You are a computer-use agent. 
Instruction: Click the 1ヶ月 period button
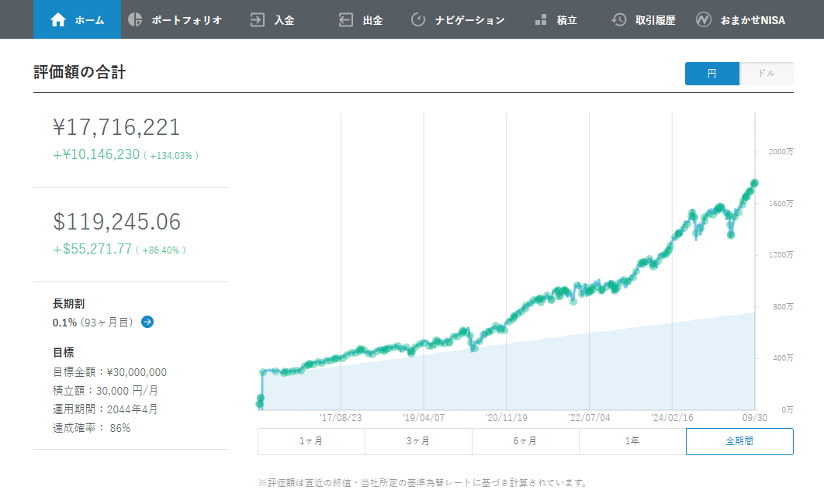coord(311,440)
